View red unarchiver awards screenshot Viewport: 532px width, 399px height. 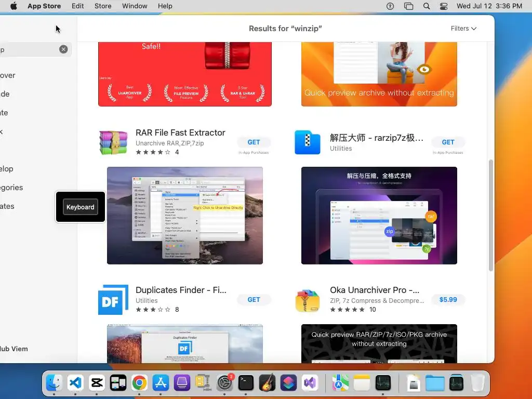(185, 74)
